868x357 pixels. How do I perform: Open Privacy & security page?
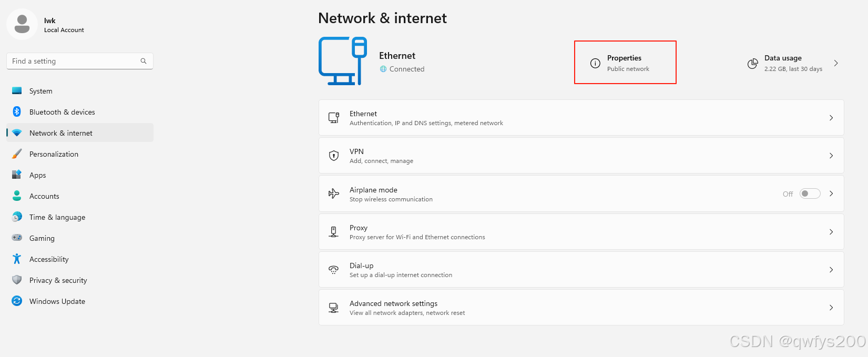[80, 280]
